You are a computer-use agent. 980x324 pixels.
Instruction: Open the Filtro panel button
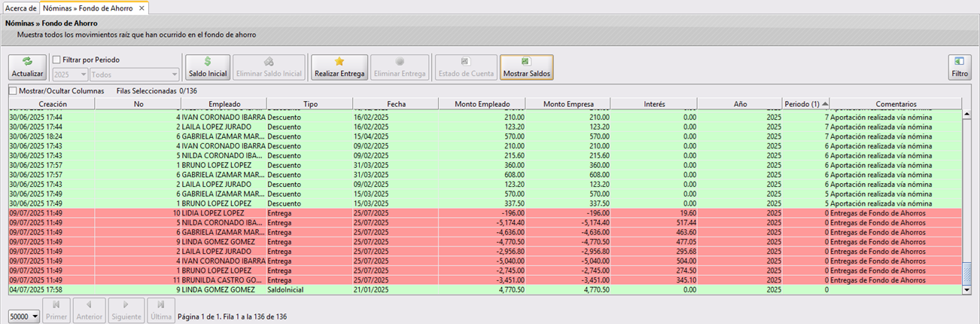[960, 67]
